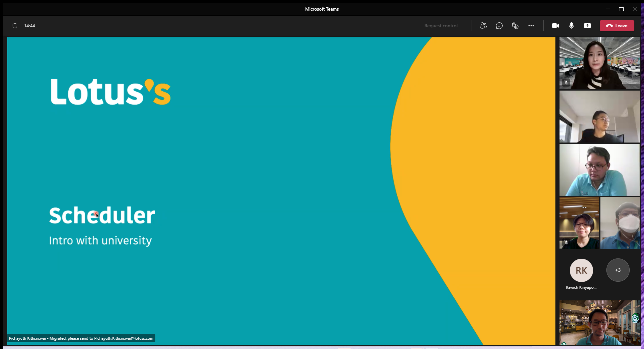Minimize the Microsoft Teams window
The width and height of the screenshot is (644, 349).
pyautogui.click(x=608, y=9)
